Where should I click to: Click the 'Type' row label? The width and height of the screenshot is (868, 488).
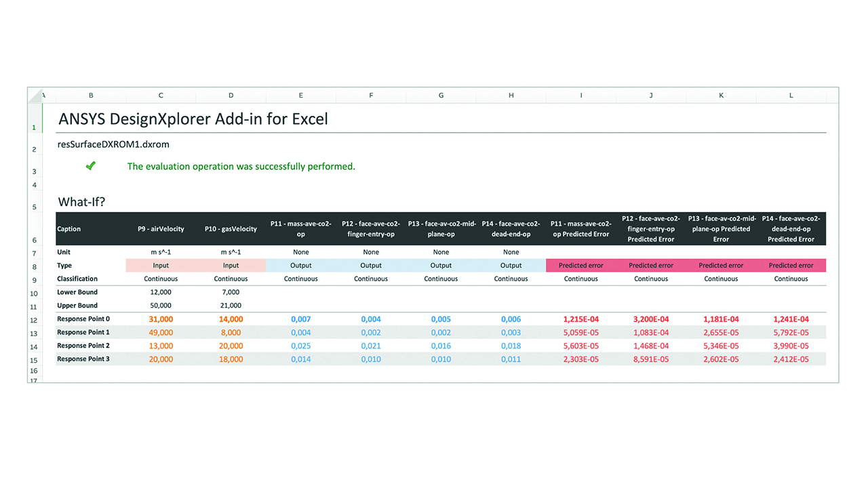tap(64, 266)
